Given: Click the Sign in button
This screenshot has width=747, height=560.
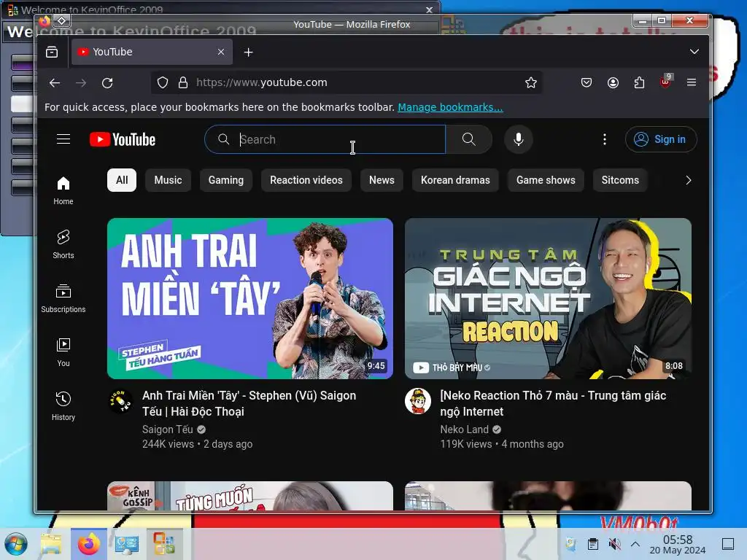Looking at the screenshot, I should pyautogui.click(x=661, y=139).
